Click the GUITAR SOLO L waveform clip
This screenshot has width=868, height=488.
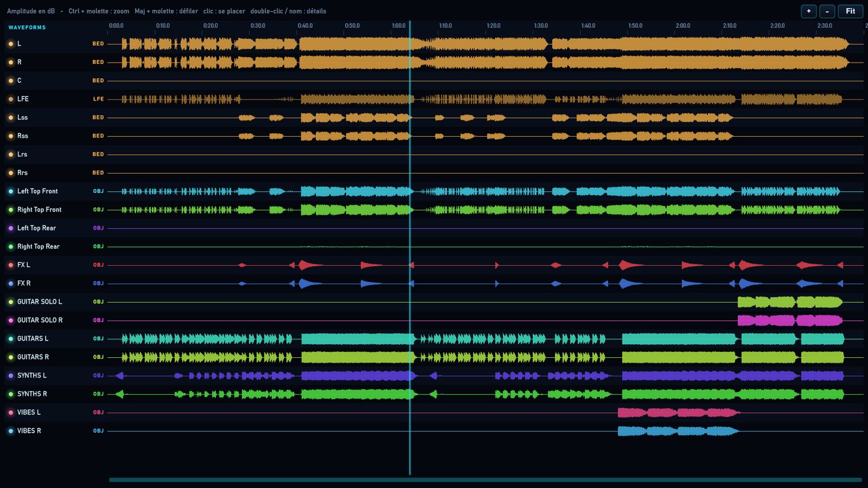tap(790, 302)
